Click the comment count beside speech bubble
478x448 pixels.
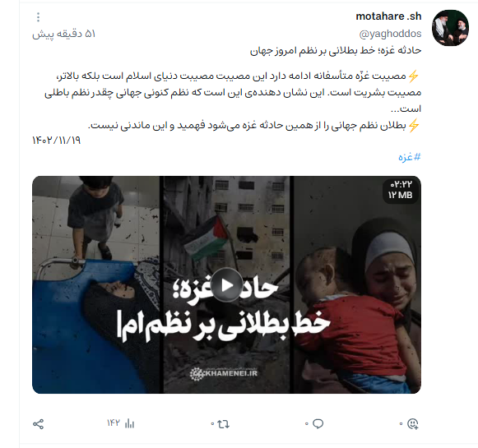pos(306,424)
